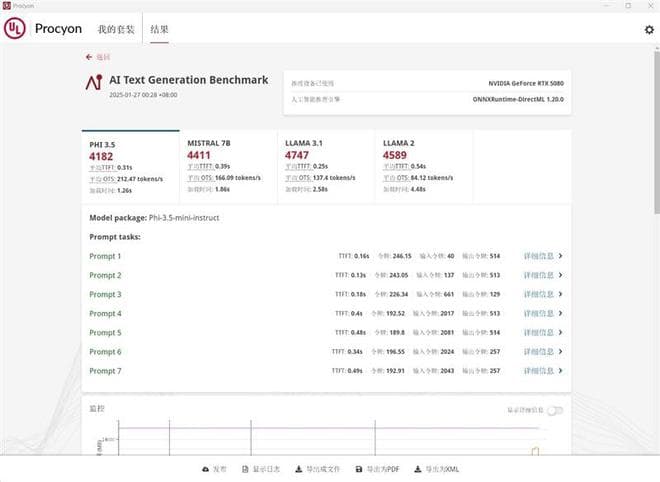
Task: Click the export to file download icon
Action: (x=298, y=468)
